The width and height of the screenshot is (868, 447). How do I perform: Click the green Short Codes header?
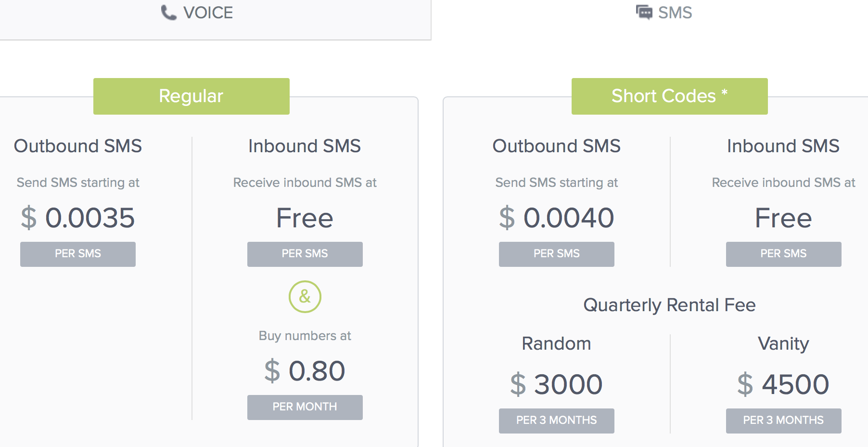pyautogui.click(x=669, y=96)
